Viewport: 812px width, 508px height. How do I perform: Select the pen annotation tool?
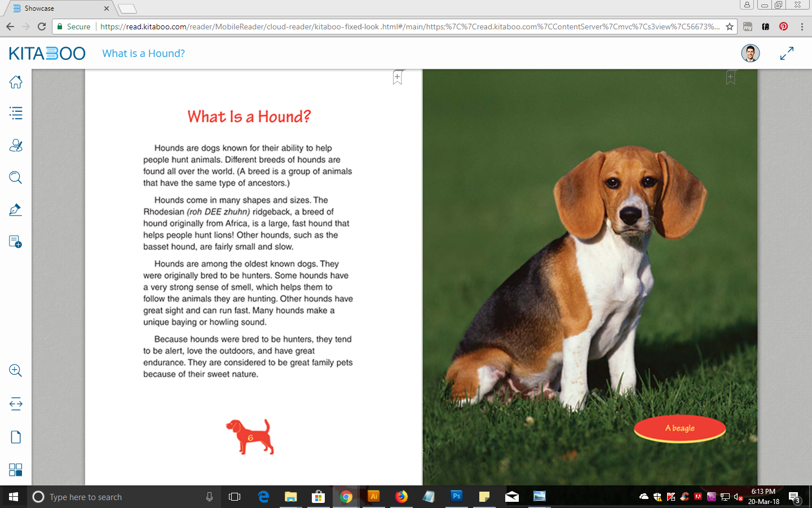pos(16,210)
